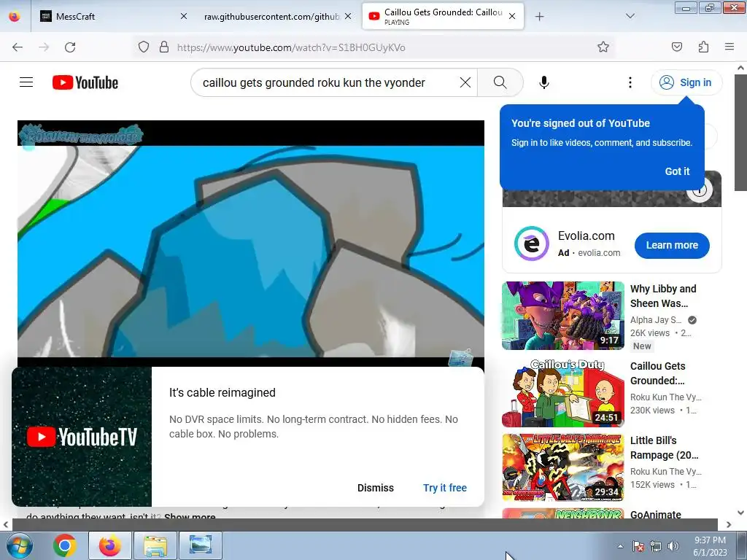
Task: Open the Little Bill's Rampage title link
Action: click(664, 448)
